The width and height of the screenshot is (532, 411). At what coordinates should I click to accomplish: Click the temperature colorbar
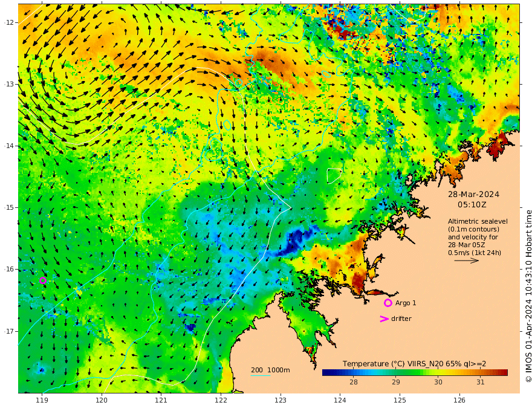(415, 373)
